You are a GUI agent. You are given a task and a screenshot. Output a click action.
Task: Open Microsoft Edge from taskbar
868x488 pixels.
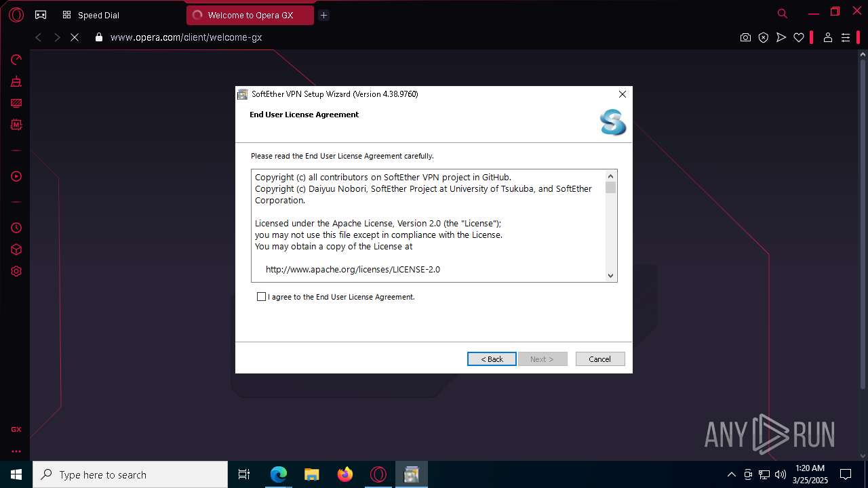[x=279, y=474]
